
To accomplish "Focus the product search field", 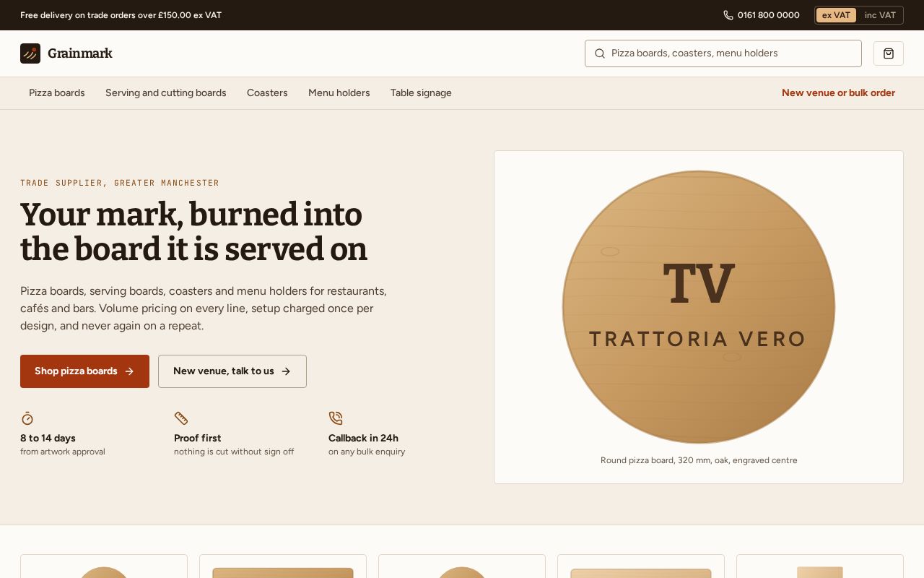I will click(x=723, y=53).
